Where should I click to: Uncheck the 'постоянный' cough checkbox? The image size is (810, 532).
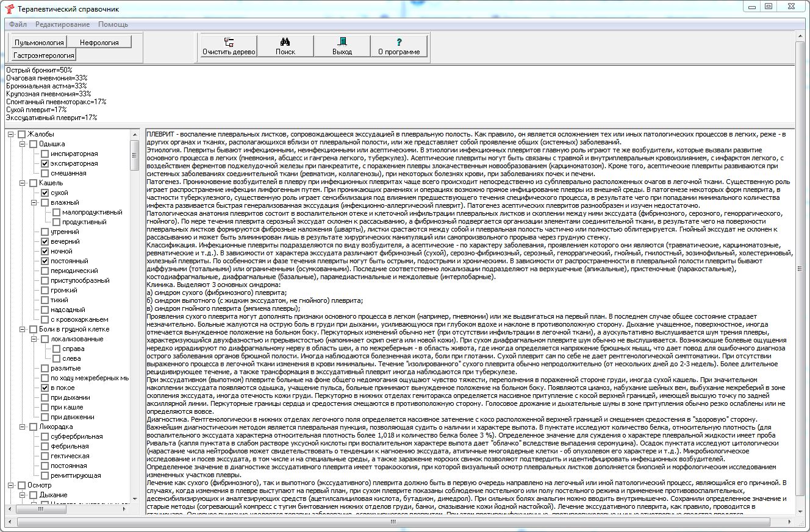[x=45, y=261]
